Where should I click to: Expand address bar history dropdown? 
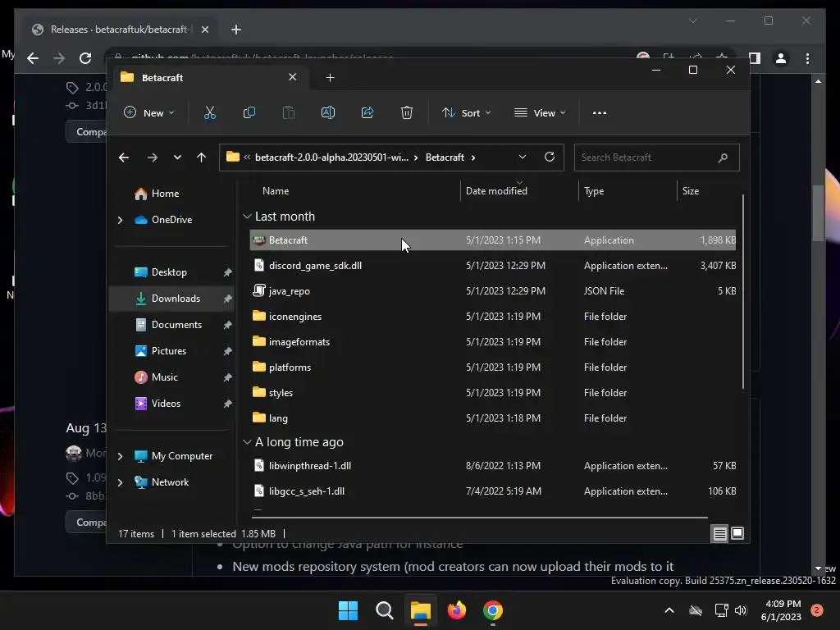pos(523,157)
